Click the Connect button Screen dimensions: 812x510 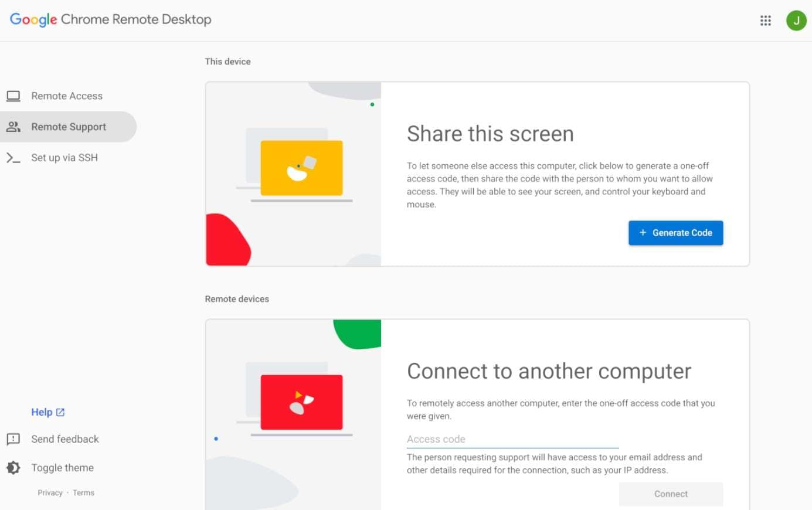671,494
